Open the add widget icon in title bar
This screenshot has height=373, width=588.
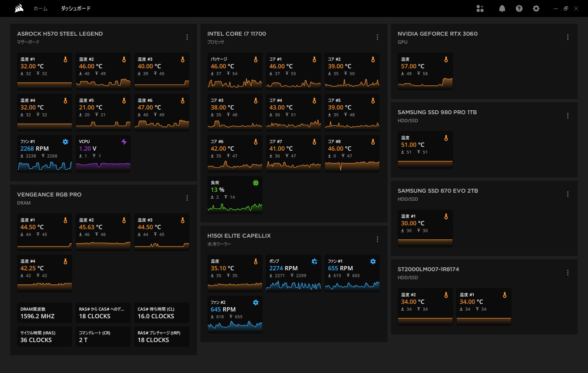point(480,8)
